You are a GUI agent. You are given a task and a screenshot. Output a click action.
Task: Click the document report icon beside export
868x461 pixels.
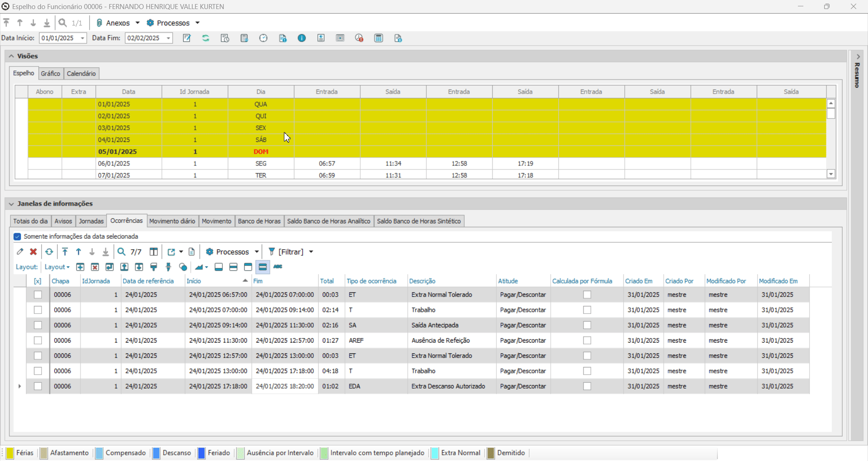click(x=192, y=252)
